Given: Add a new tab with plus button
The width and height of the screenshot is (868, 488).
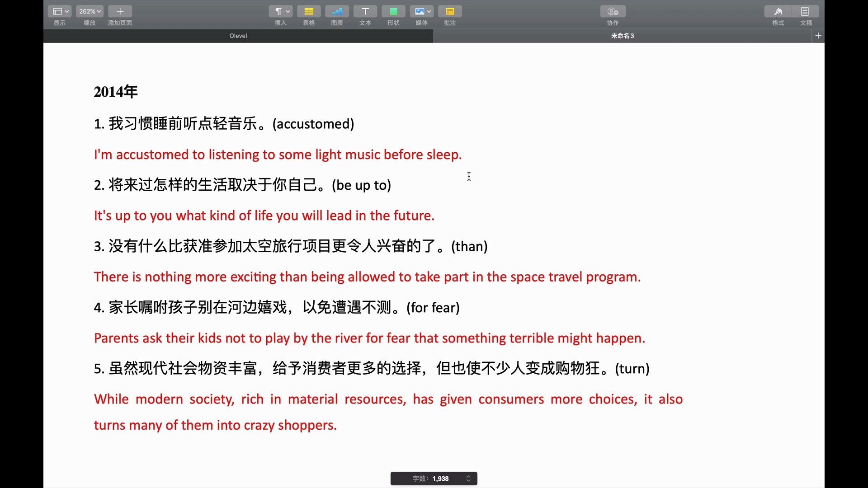Looking at the screenshot, I should (x=818, y=36).
